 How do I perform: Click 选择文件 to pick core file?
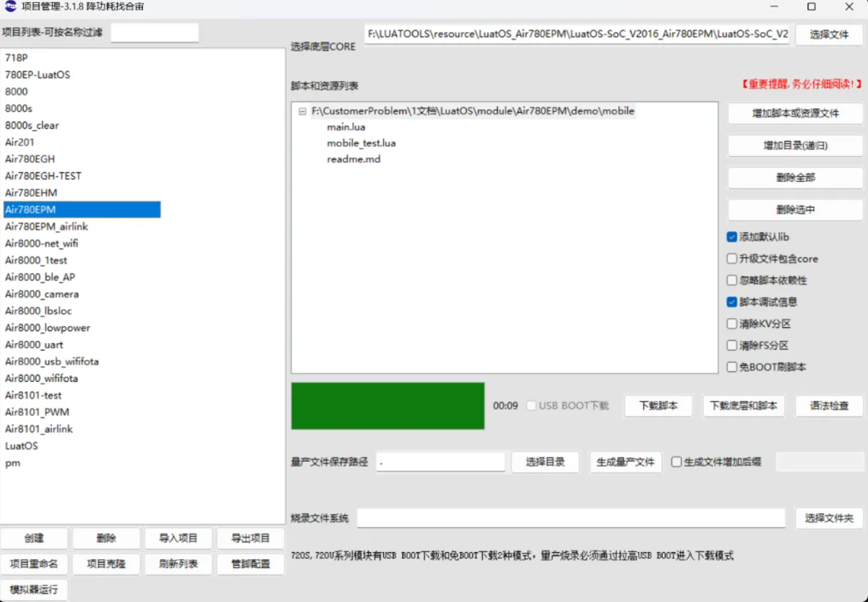(829, 34)
